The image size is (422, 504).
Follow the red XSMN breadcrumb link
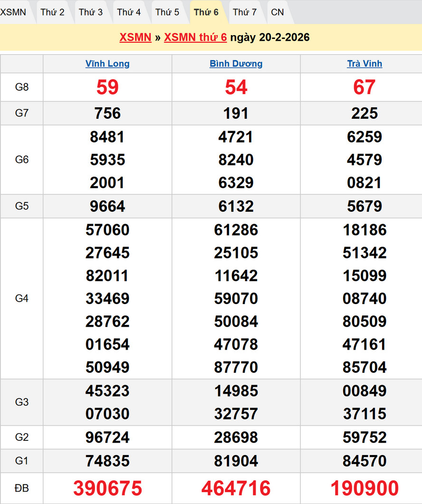(135, 38)
